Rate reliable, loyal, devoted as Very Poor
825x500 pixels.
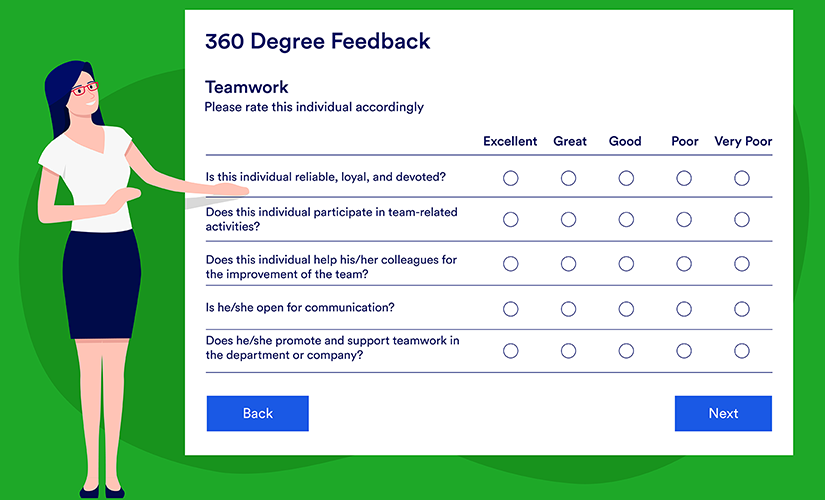click(742, 178)
